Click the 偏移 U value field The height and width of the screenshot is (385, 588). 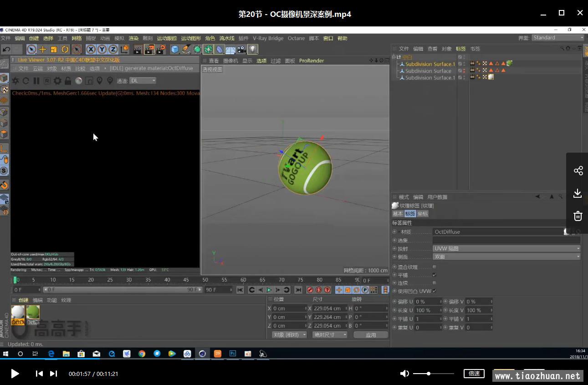(428, 302)
